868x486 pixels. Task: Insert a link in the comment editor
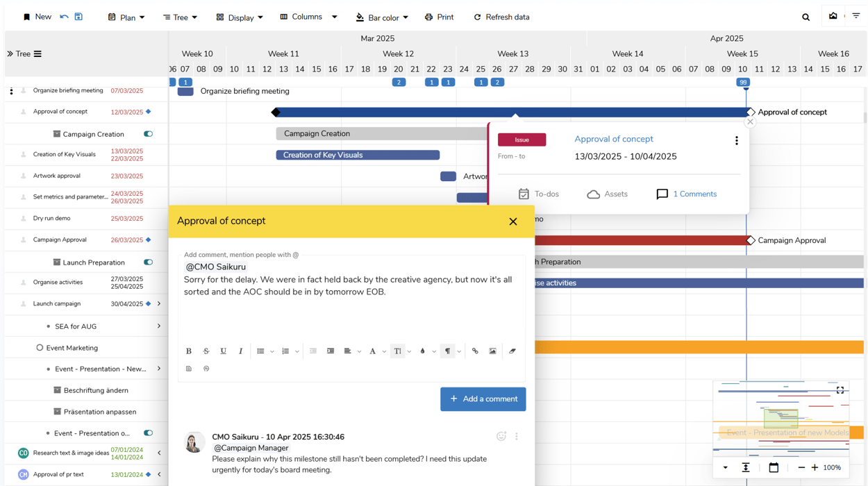coord(475,351)
